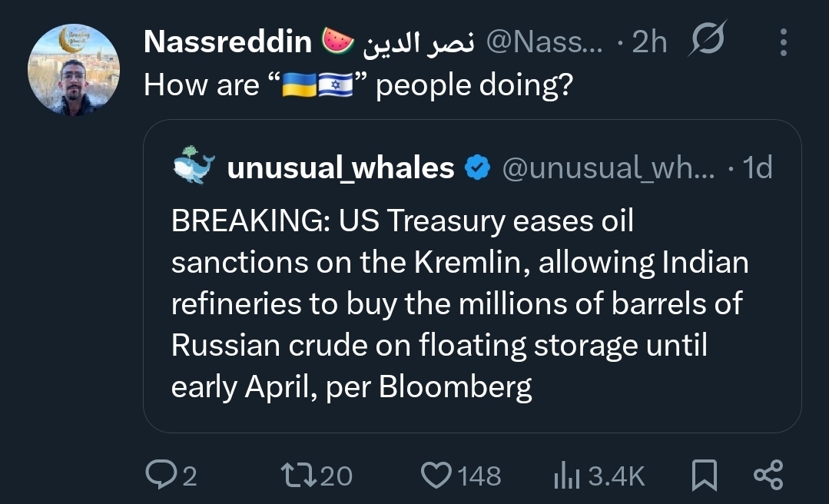Viewport: 829px width, 504px height.
Task: Open the three-dot more options menu
Action: [x=783, y=43]
